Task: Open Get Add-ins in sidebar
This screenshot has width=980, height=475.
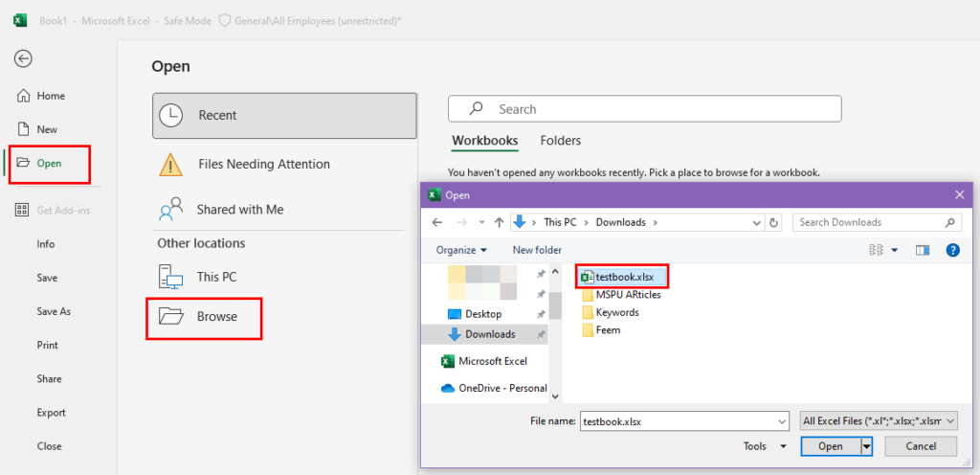Action: click(x=54, y=210)
